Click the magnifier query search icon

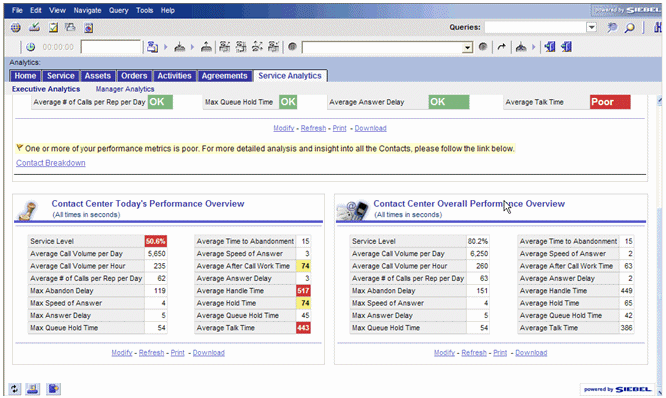pyautogui.click(x=629, y=28)
